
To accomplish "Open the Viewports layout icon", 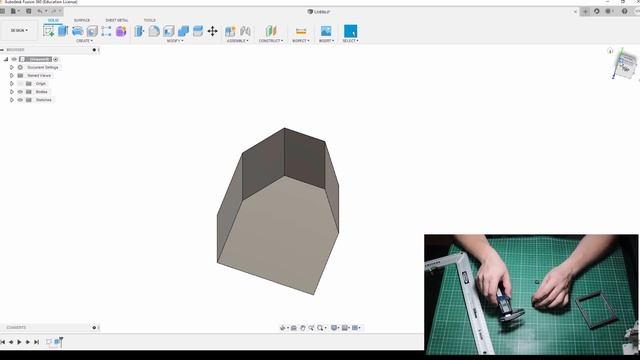I will coord(355,328).
